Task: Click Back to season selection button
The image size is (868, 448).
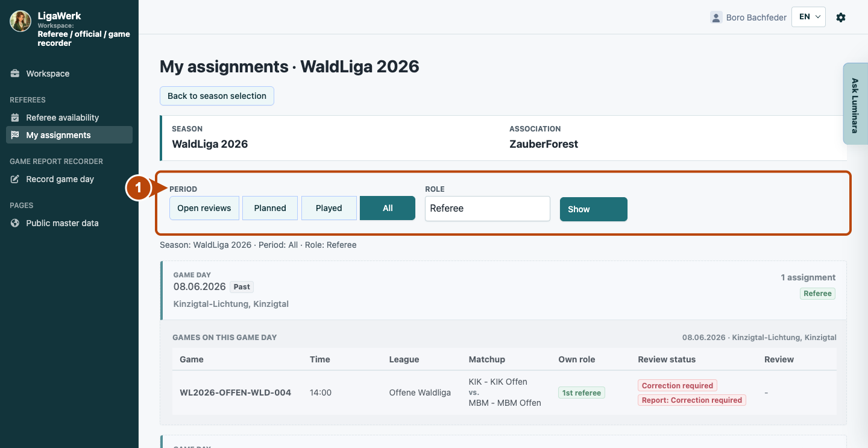Action: point(217,96)
